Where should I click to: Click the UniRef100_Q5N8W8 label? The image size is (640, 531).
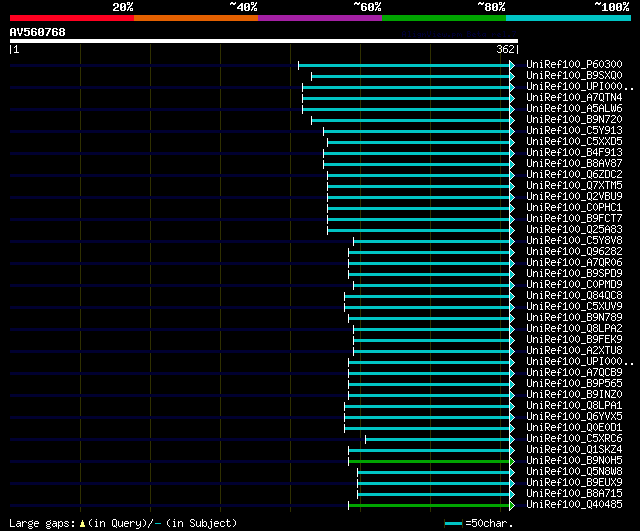click(574, 472)
